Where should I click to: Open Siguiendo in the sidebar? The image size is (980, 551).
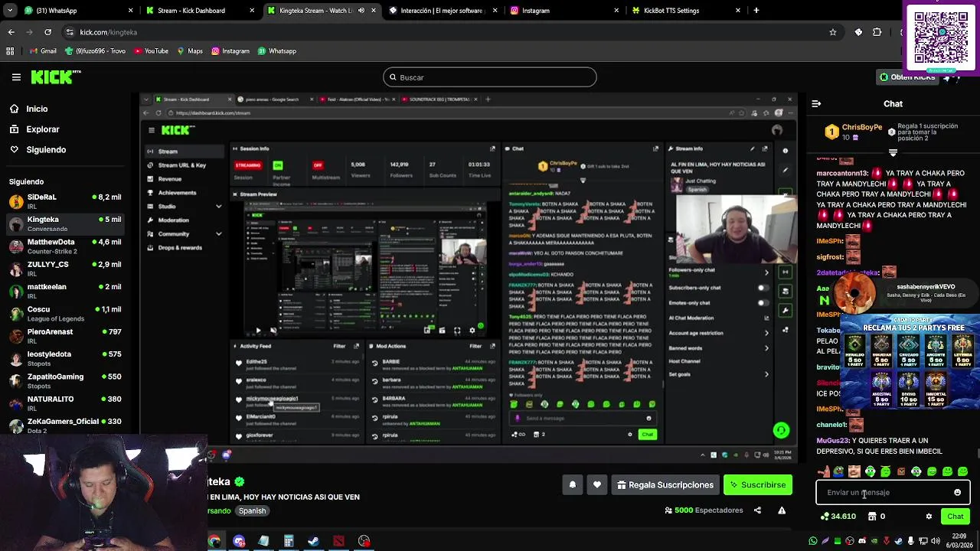pos(38,150)
